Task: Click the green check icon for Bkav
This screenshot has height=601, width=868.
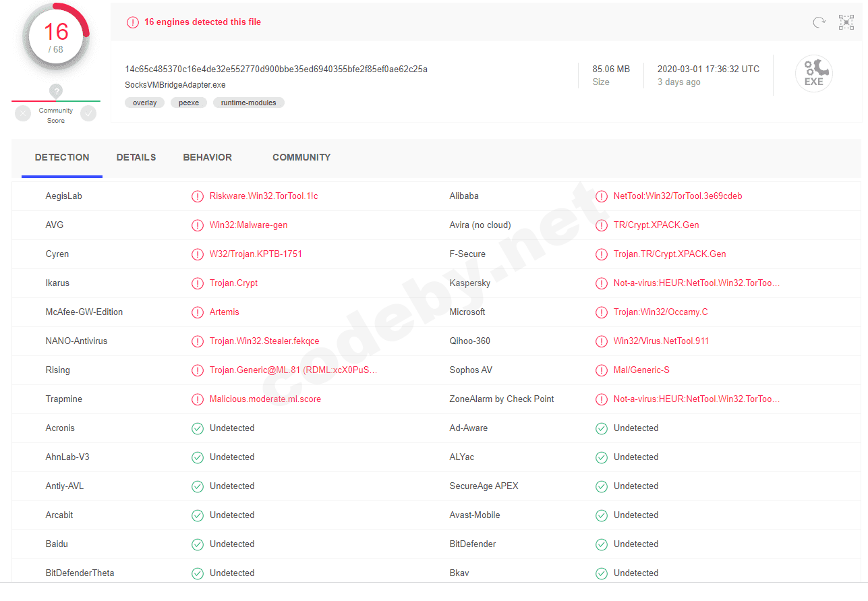Action: tap(602, 573)
